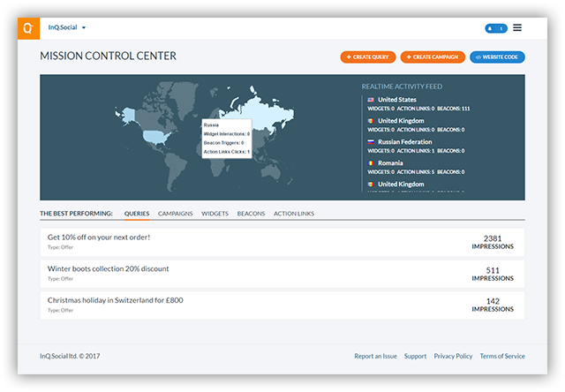Click the Romania flag icon
The image size is (565, 392).
pos(371,163)
